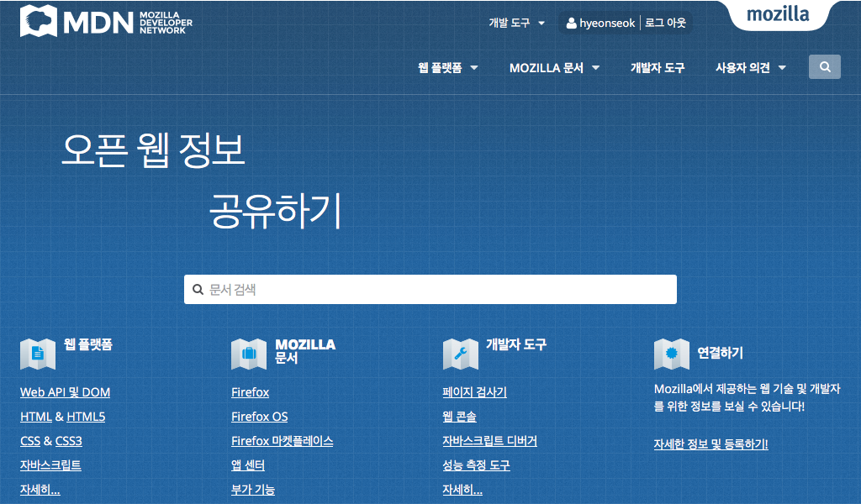Click the 웹 플랫폼 document map icon

click(38, 354)
